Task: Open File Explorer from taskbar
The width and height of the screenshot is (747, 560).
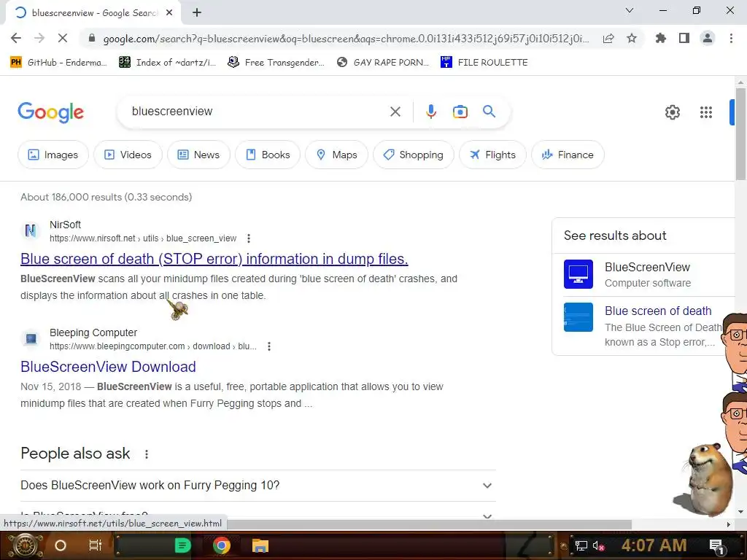Action: tap(260, 545)
